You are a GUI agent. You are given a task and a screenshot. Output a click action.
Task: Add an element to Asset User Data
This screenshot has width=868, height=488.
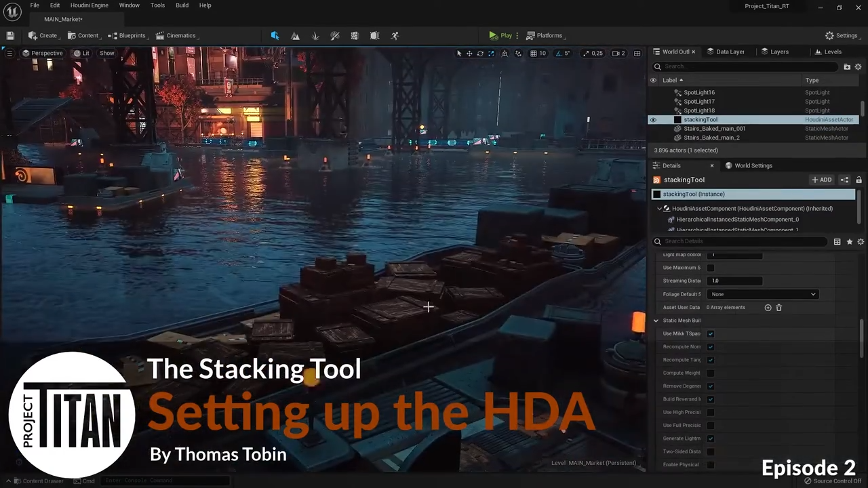[x=768, y=308]
